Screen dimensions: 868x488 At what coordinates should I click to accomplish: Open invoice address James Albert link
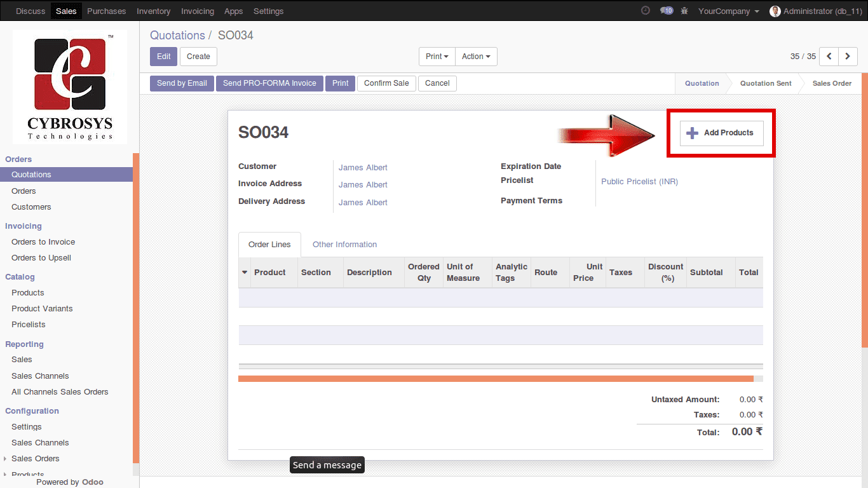pos(363,185)
